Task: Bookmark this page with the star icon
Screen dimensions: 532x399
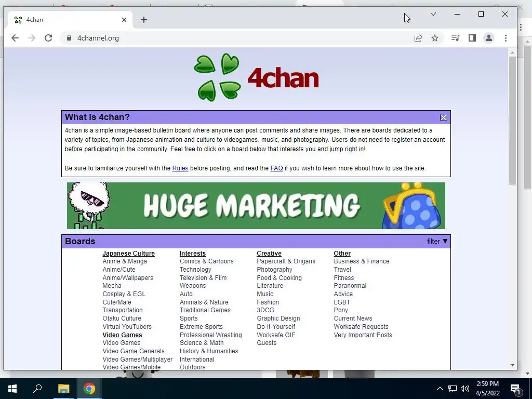Action: coord(435,38)
